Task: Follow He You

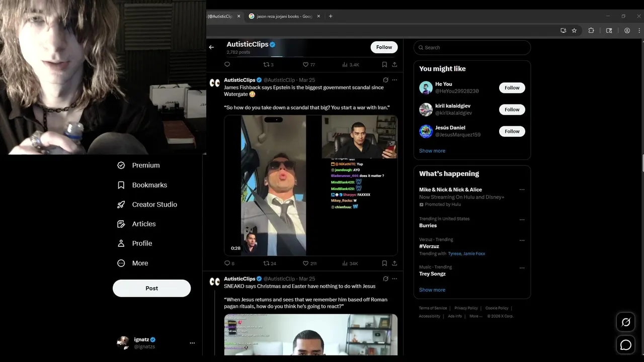Action: (512, 87)
